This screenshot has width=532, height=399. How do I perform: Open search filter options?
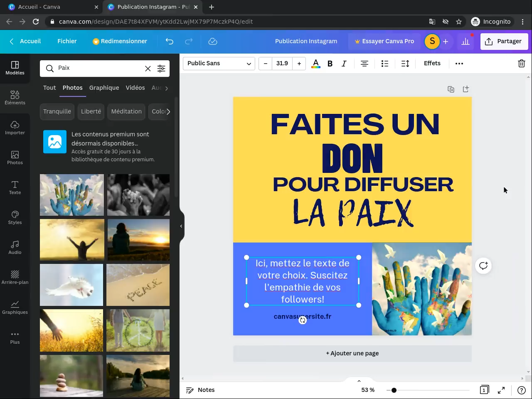coord(161,69)
